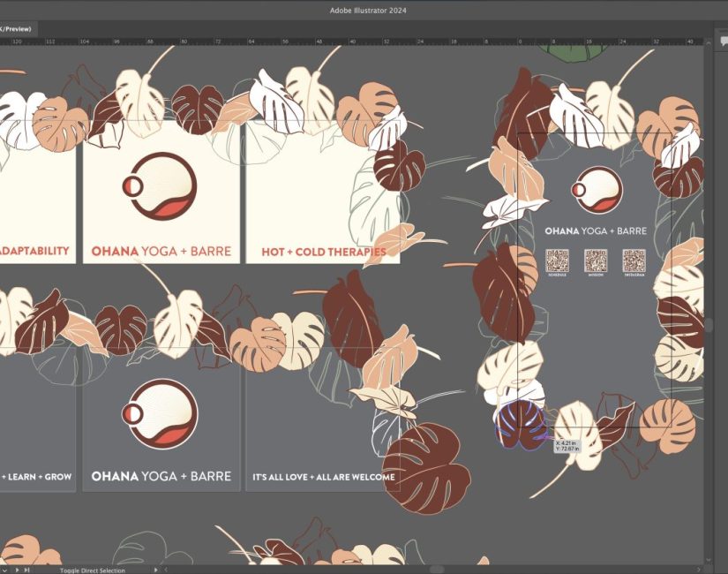Click the next artboard arrow in status bar
728x574 pixels.
click(17, 570)
